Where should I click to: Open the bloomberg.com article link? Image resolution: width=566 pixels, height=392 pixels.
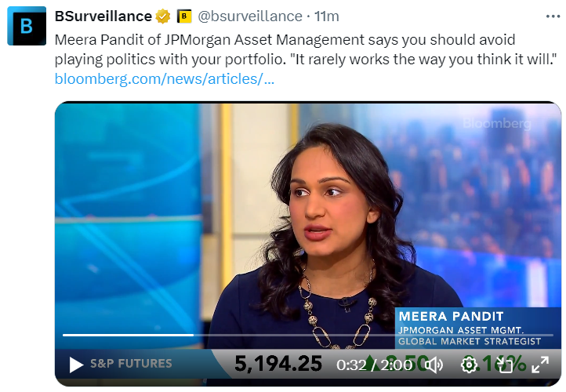165,79
